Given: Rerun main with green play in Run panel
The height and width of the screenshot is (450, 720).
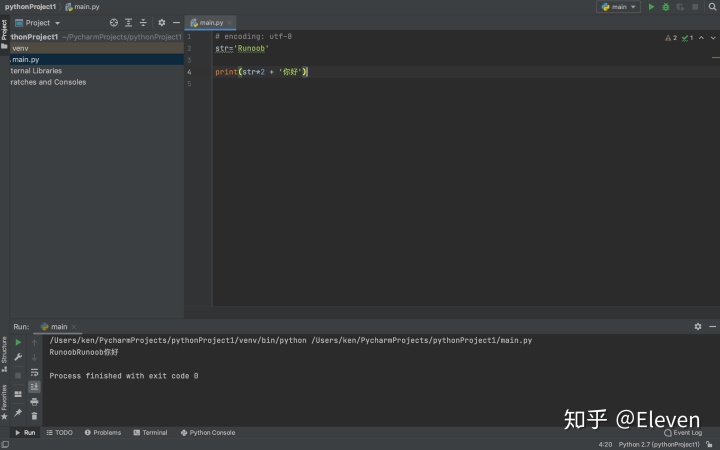Looking at the screenshot, I should tap(18, 342).
